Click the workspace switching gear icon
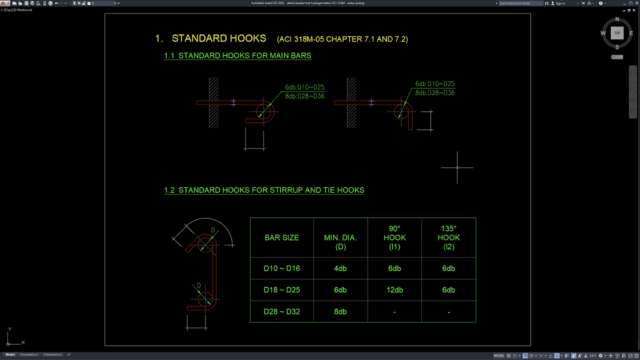This screenshot has height=360, width=640. click(601, 356)
